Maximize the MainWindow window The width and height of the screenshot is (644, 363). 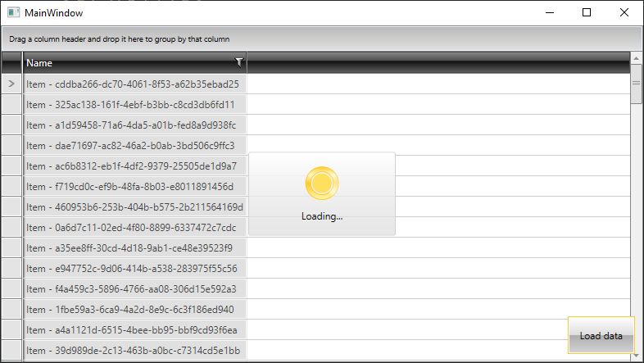click(587, 12)
